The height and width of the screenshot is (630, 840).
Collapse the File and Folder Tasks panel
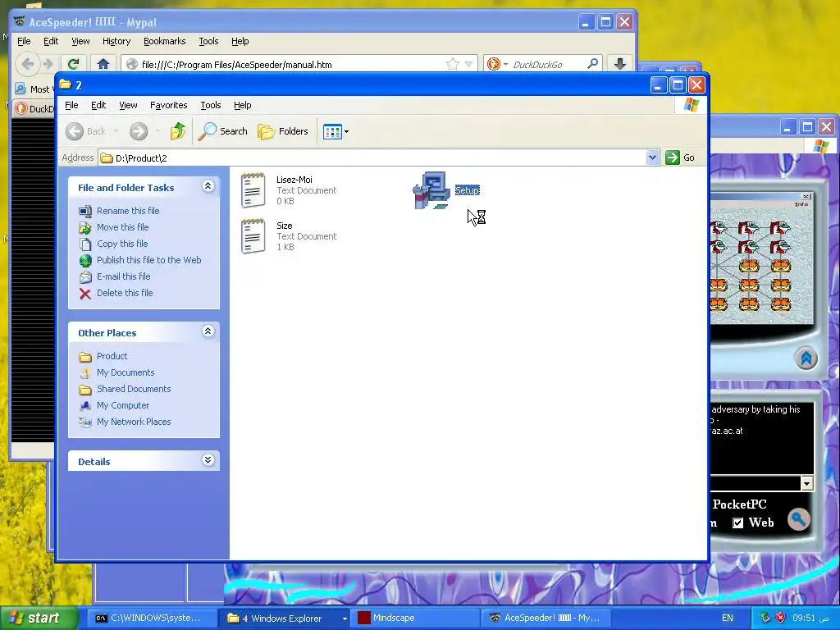click(x=208, y=186)
